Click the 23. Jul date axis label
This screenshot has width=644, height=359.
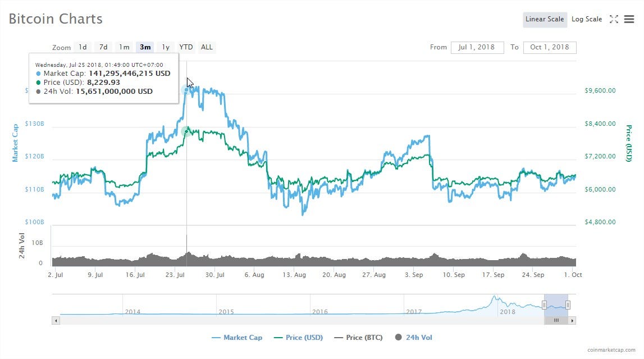tap(175, 275)
